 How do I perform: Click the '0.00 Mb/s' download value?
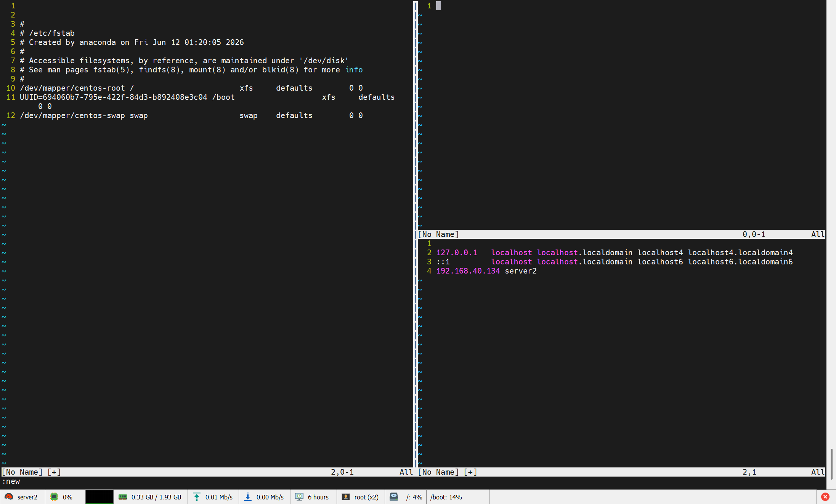270,497
